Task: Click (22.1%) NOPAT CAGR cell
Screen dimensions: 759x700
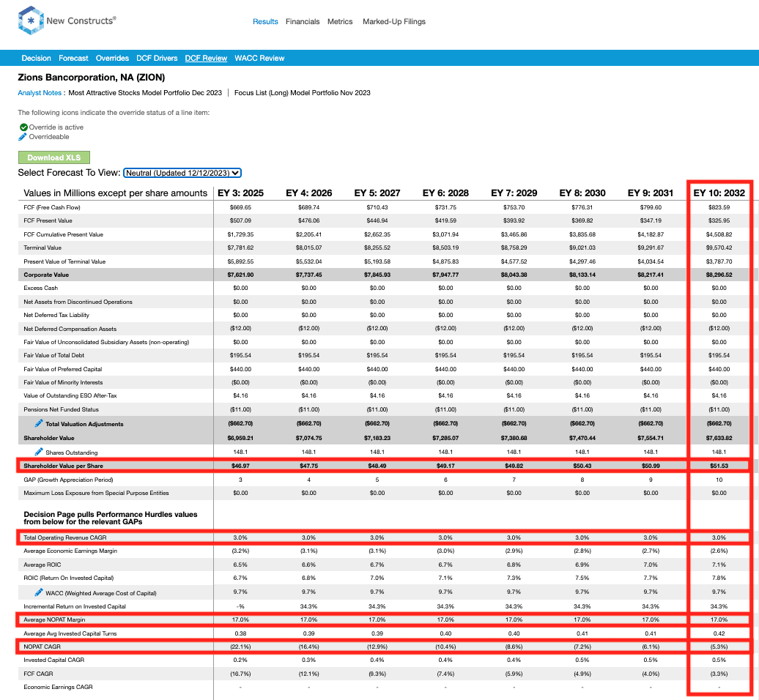Action: [x=240, y=647]
